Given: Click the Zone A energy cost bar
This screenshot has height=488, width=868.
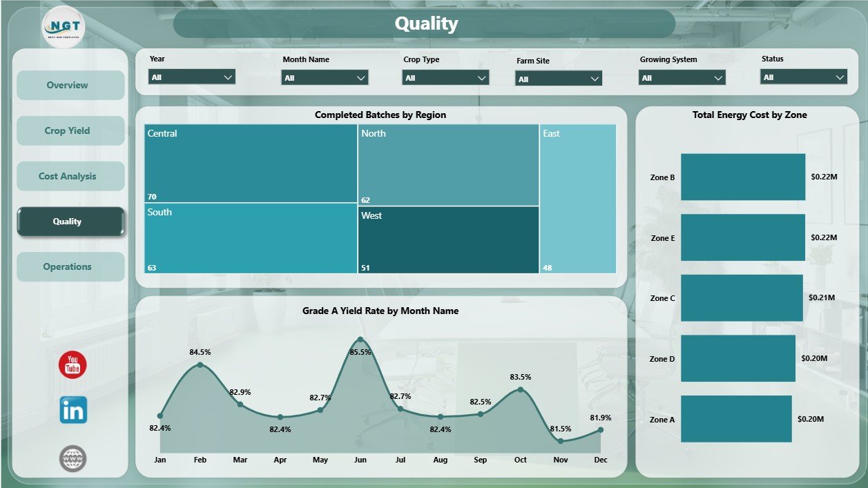Looking at the screenshot, I should (x=736, y=419).
